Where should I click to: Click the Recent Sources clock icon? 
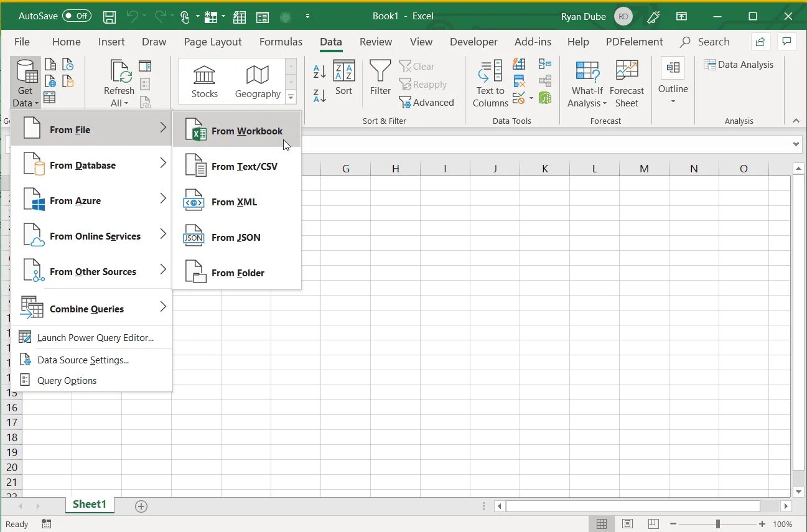pyautogui.click(x=67, y=65)
